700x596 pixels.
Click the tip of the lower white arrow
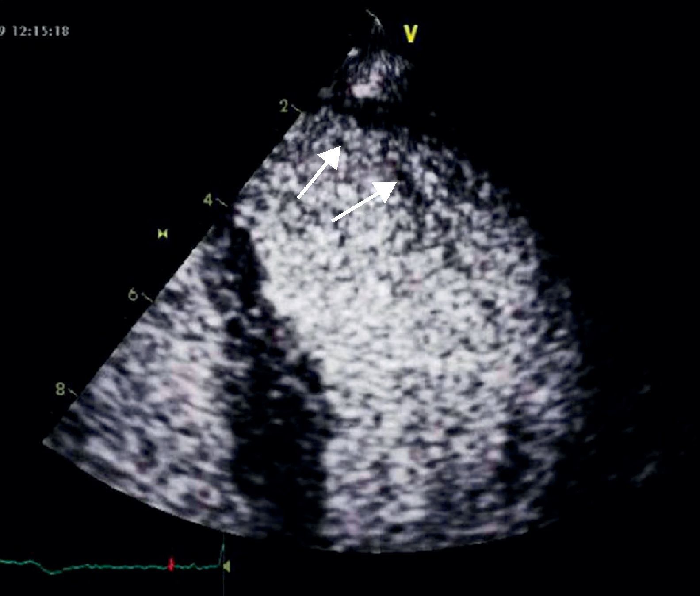tap(395, 182)
